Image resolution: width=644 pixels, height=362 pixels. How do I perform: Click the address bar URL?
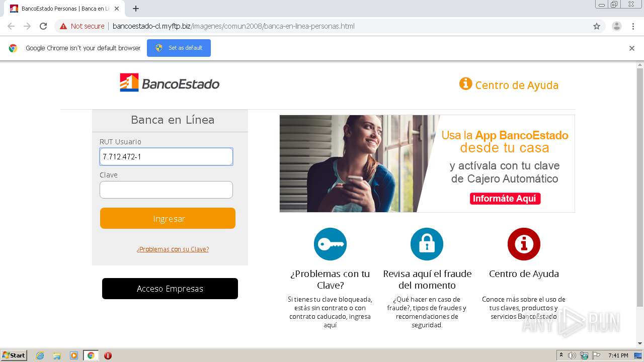pos(233,26)
